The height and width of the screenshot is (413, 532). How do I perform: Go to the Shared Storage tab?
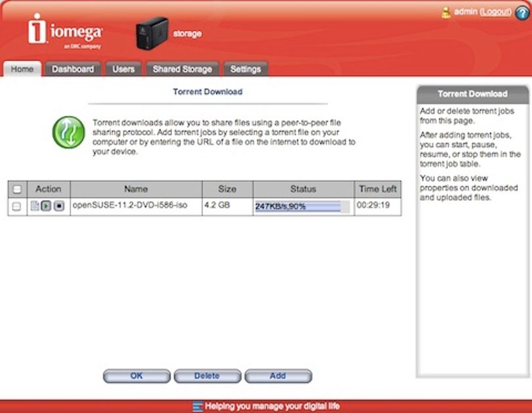(182, 69)
